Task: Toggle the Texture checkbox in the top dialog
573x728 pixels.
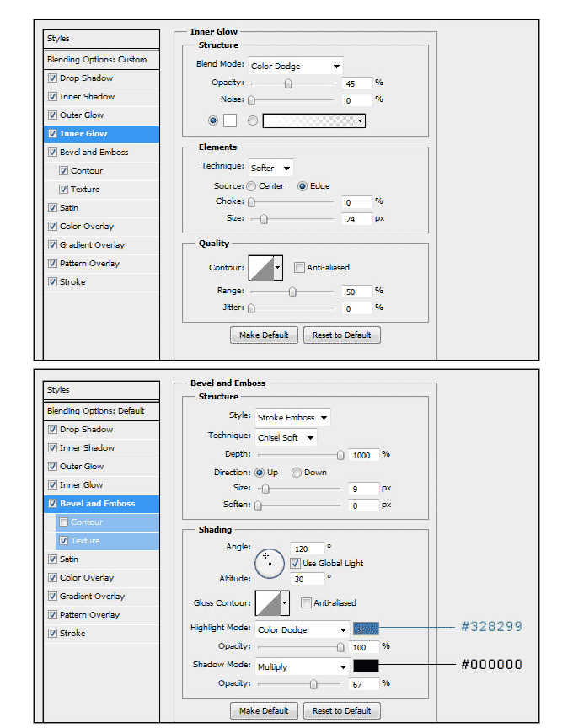Action: 63,190
